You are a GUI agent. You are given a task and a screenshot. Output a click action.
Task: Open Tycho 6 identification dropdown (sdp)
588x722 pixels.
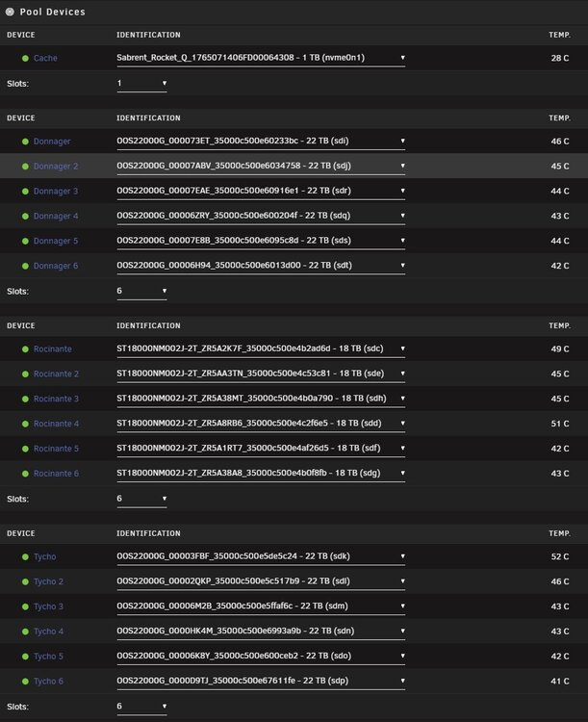[261, 681]
